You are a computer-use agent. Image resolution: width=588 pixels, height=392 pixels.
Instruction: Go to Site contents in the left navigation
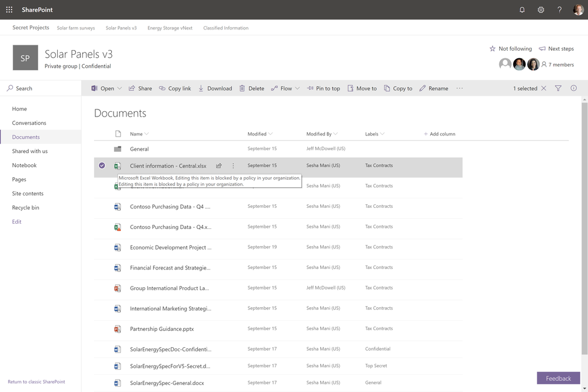click(28, 194)
